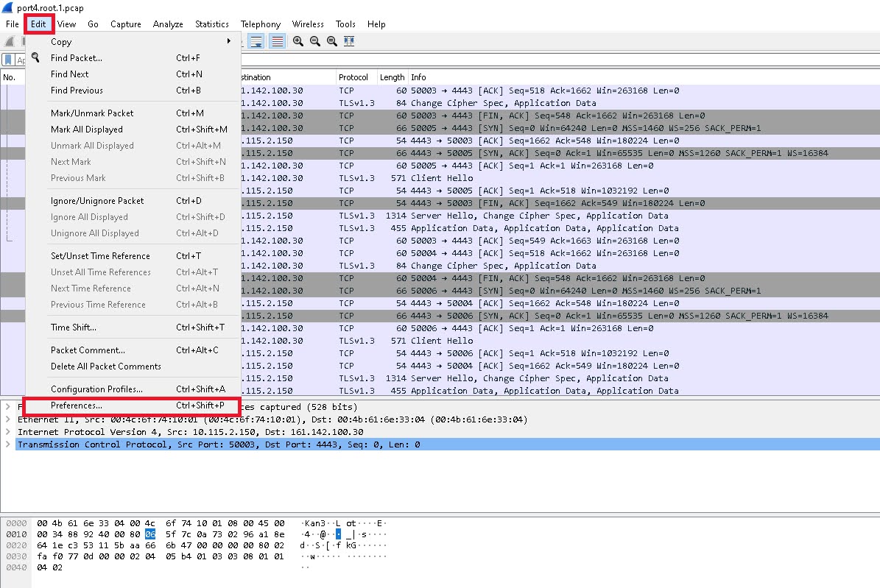Open Preferences from the Edit menu
Viewport: 880px width, 588px height.
77,405
